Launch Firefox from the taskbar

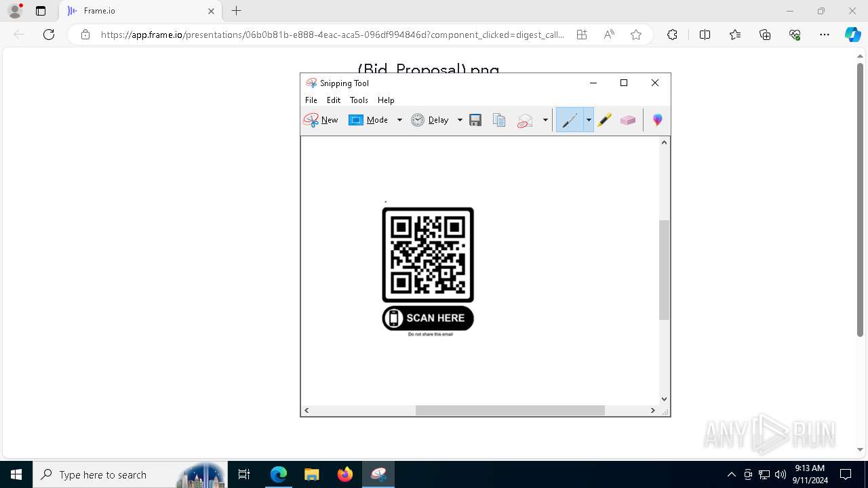345,474
